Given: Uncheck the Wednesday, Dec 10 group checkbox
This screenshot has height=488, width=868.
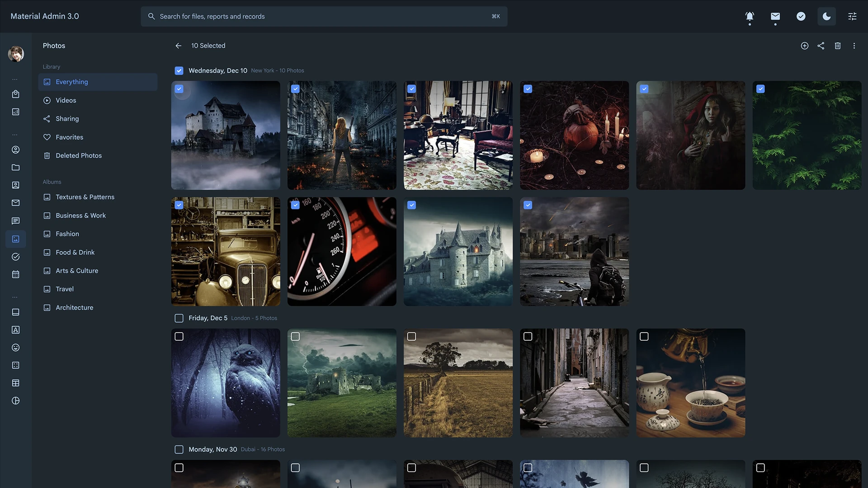Looking at the screenshot, I should (179, 70).
